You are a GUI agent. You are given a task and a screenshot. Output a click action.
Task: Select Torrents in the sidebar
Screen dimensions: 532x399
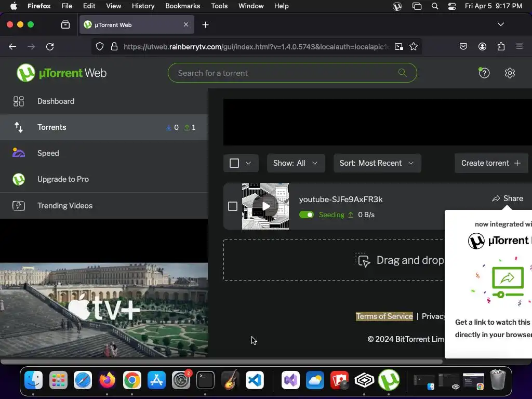(104, 127)
